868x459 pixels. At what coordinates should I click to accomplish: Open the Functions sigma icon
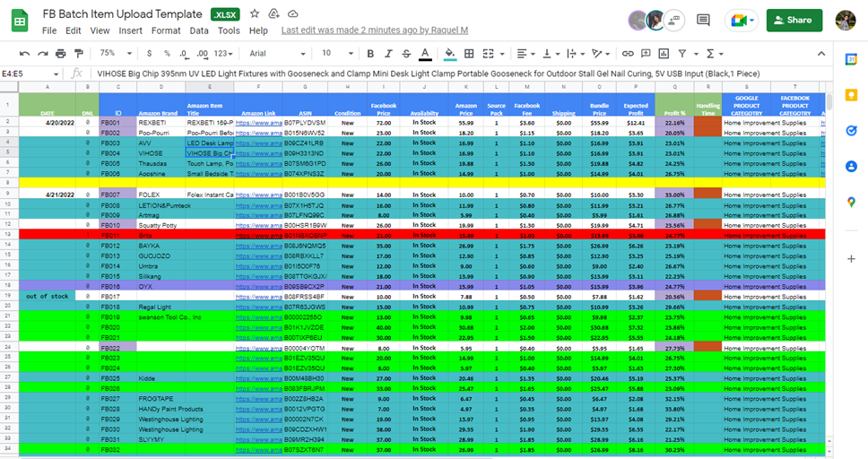click(710, 54)
